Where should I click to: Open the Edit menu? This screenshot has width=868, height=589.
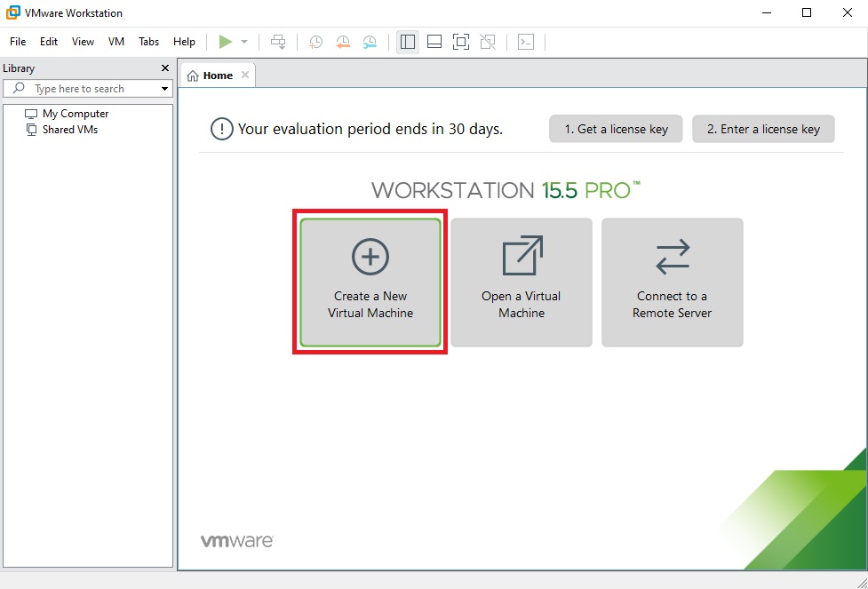49,42
